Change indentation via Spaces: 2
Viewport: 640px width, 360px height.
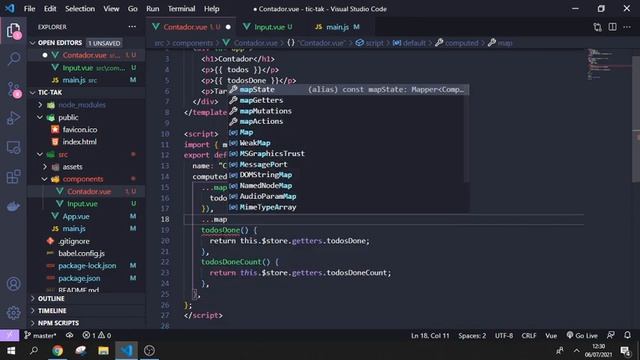pos(472,336)
